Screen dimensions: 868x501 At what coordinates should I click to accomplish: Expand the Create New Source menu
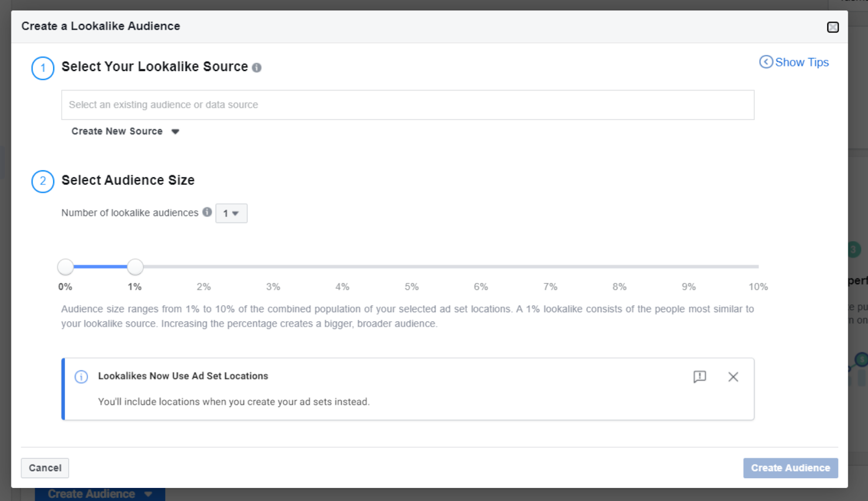(124, 131)
